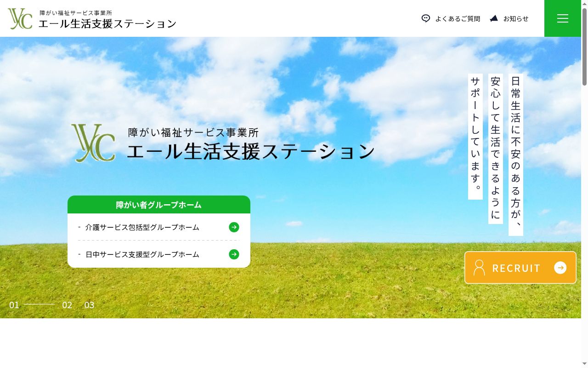The width and height of the screenshot is (588, 368).
Task: Click the hero title エール生活支援ステーション
Action: pos(251,152)
